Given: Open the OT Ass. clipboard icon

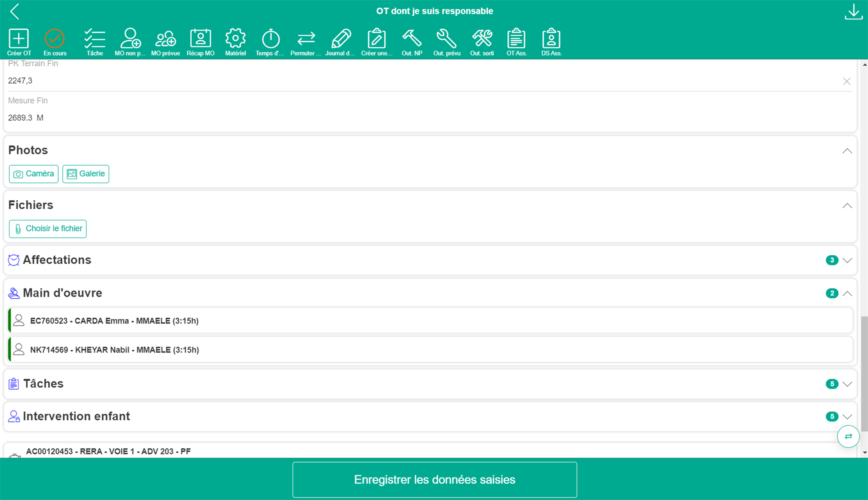Looking at the screenshot, I should coord(516,39).
